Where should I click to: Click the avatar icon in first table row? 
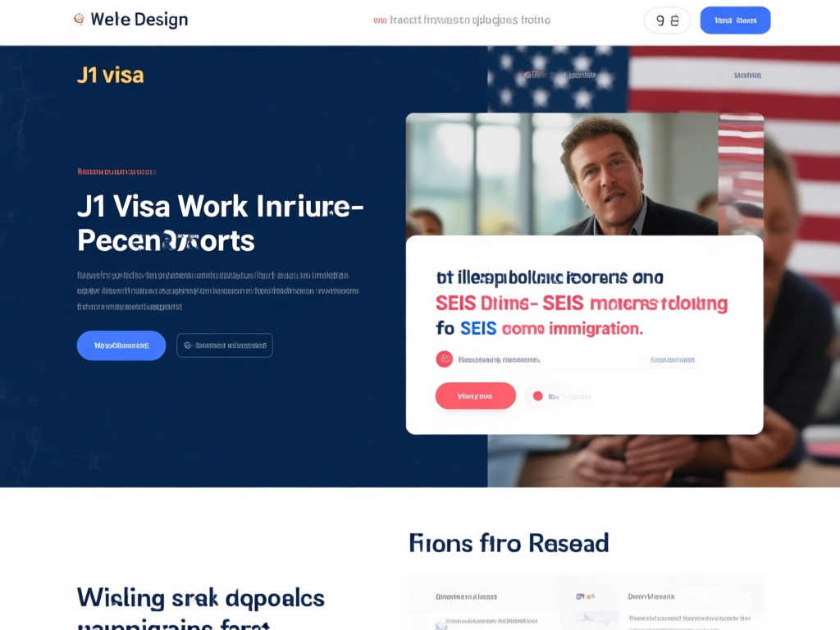point(440,624)
